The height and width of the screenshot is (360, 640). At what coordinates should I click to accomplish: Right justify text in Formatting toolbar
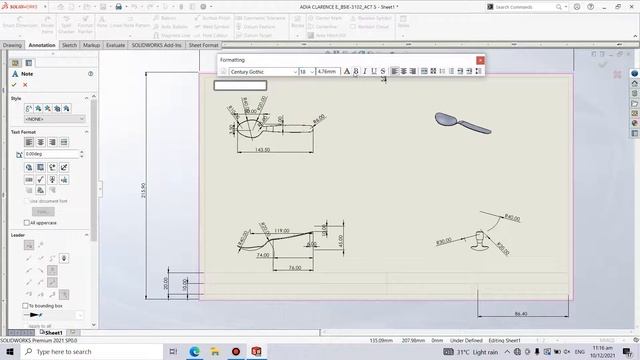[x=413, y=71]
